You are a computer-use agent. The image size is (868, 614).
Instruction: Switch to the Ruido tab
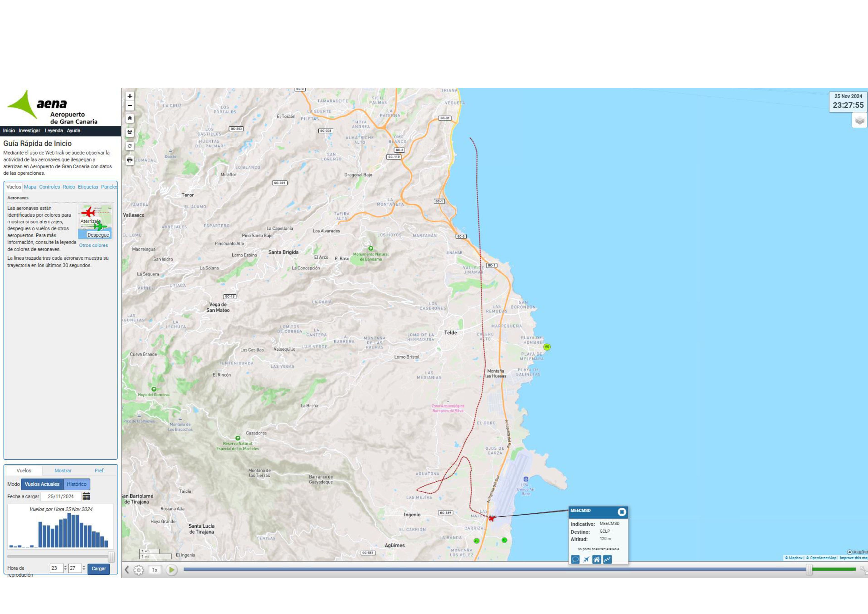pyautogui.click(x=69, y=187)
